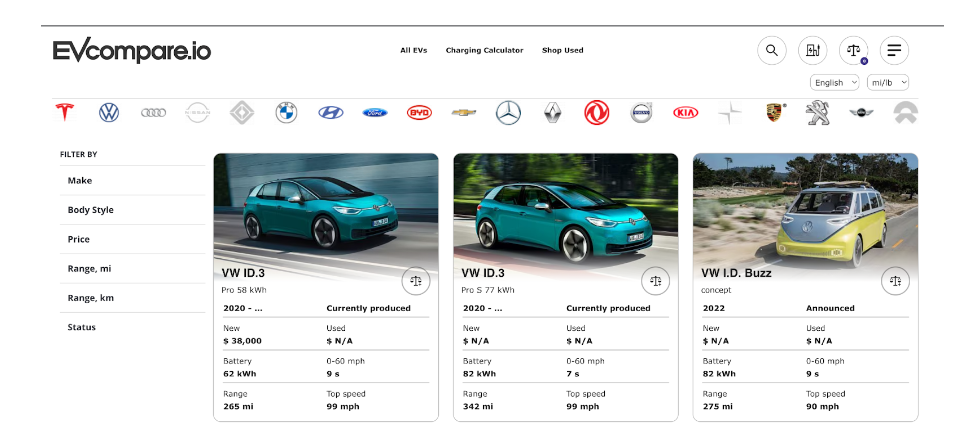Click the 'Pro S 77 kWh' subtitle
The width and height of the screenshot is (978, 445).
(488, 290)
